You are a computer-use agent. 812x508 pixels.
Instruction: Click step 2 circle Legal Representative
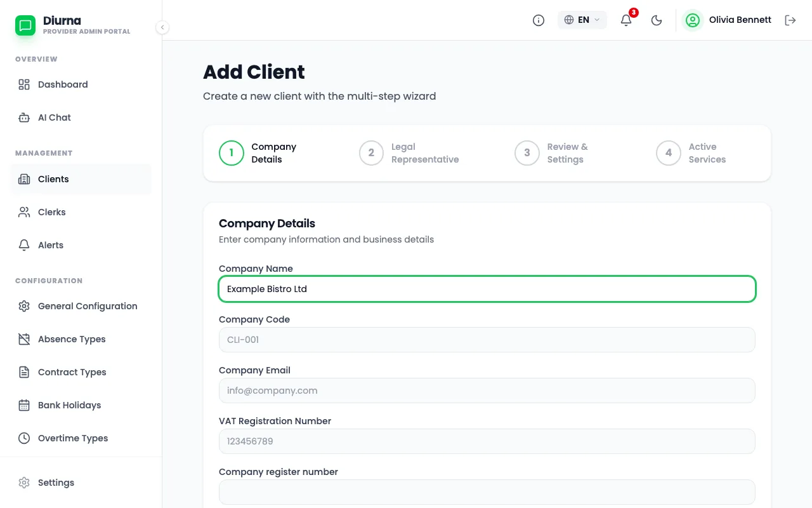click(372, 153)
